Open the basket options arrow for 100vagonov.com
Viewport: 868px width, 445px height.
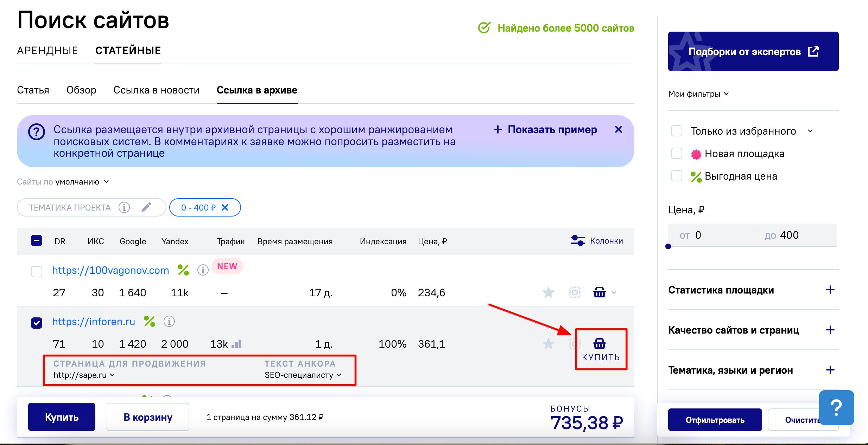[x=614, y=292]
